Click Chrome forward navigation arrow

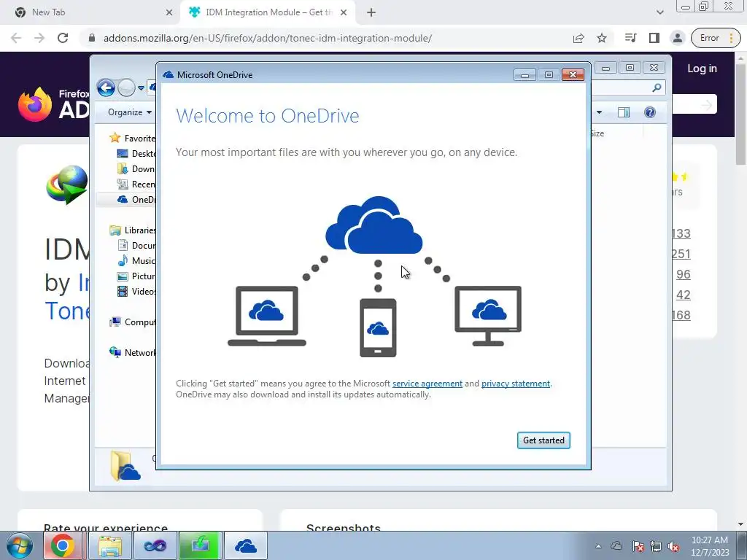point(39,38)
